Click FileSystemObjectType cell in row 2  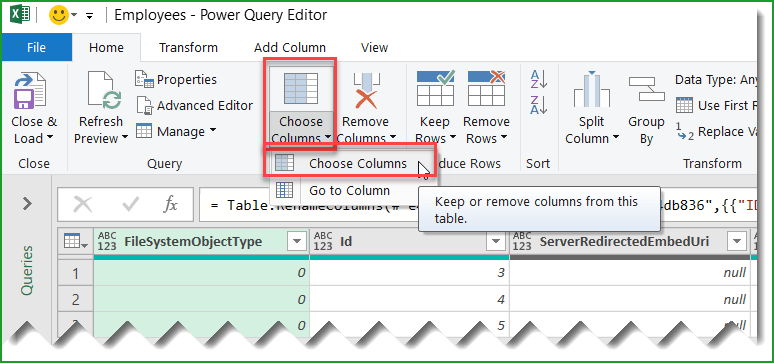pyautogui.click(x=201, y=299)
